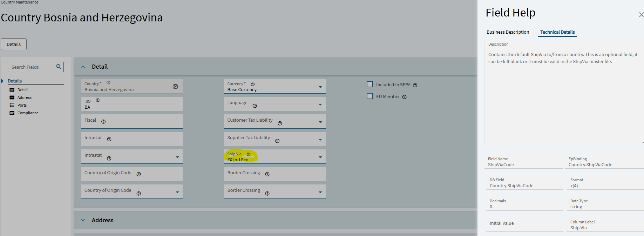
Task: Open help icon for Supplier Tax Liability
Action: [277, 141]
